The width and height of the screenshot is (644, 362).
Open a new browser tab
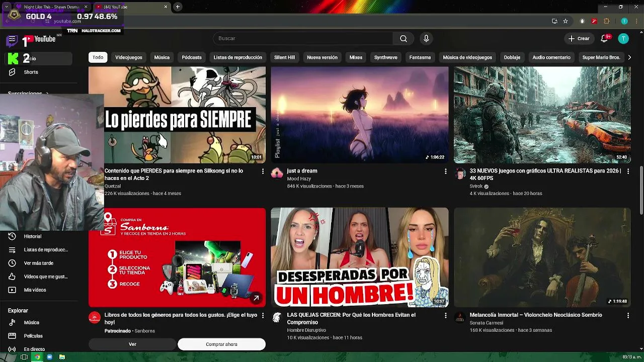(178, 7)
